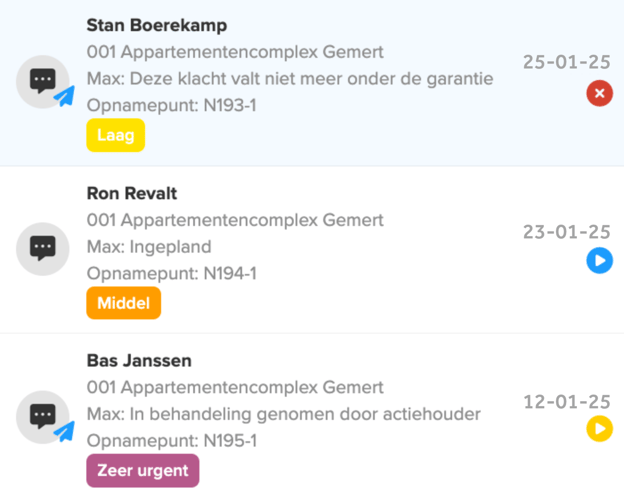The width and height of the screenshot is (624, 500).
Task: Click chat icon next to Bas Janssen
Action: pos(42,416)
